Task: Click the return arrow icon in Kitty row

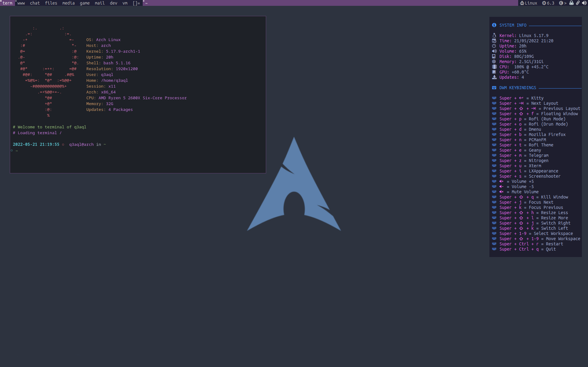Action: pyautogui.click(x=521, y=98)
